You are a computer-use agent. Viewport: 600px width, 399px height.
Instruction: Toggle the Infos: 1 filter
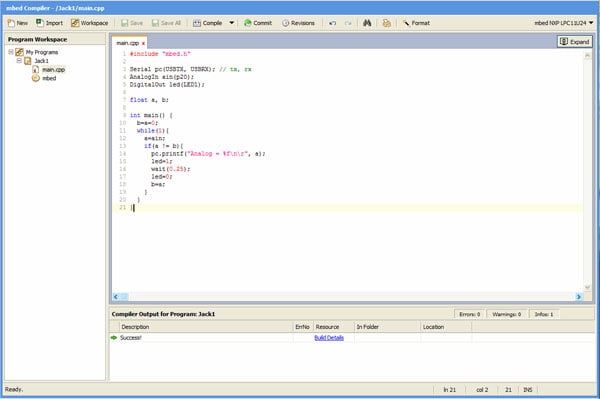(544, 314)
